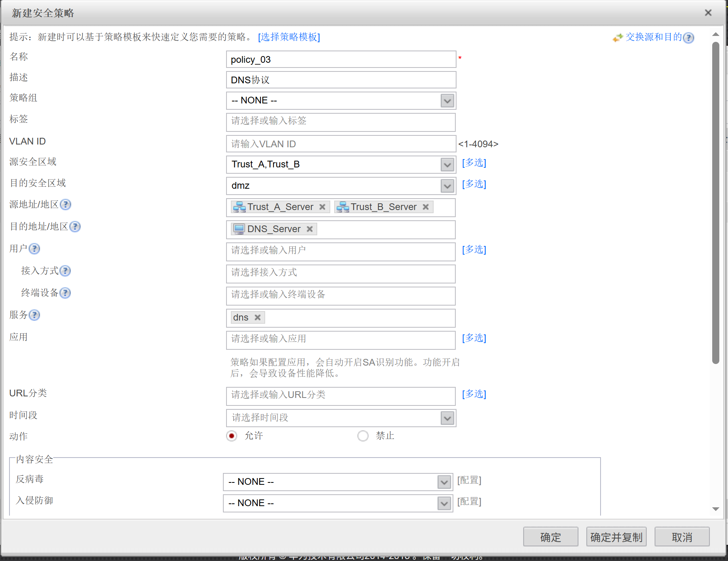Open help icon beside 源地址/地区
This screenshot has width=728, height=561.
point(66,205)
